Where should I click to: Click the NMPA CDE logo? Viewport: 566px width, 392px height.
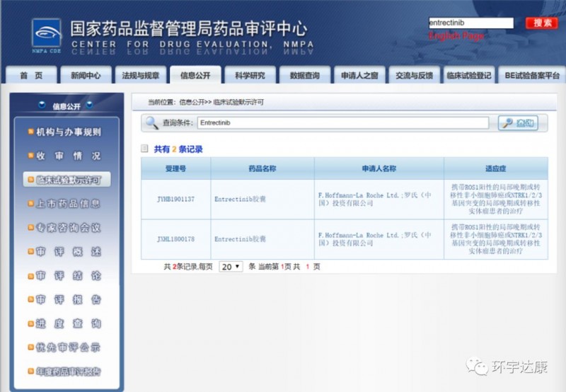click(x=47, y=36)
